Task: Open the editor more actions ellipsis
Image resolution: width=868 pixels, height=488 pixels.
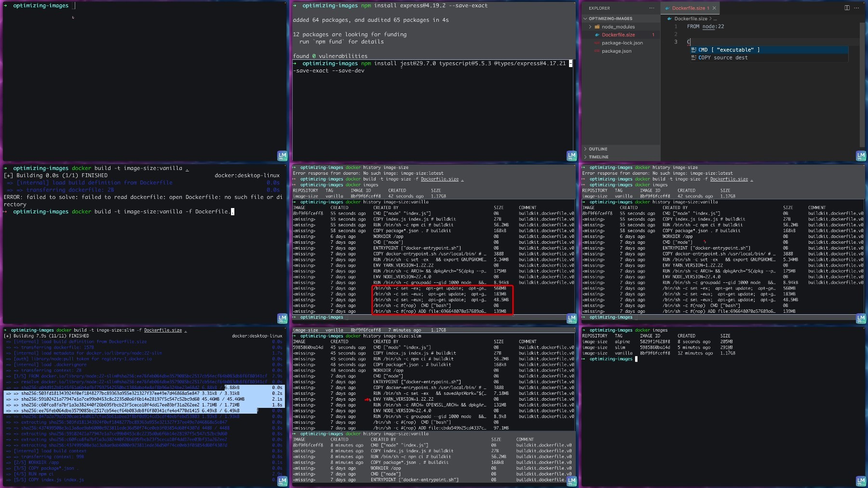Action: pyautogui.click(x=856, y=8)
